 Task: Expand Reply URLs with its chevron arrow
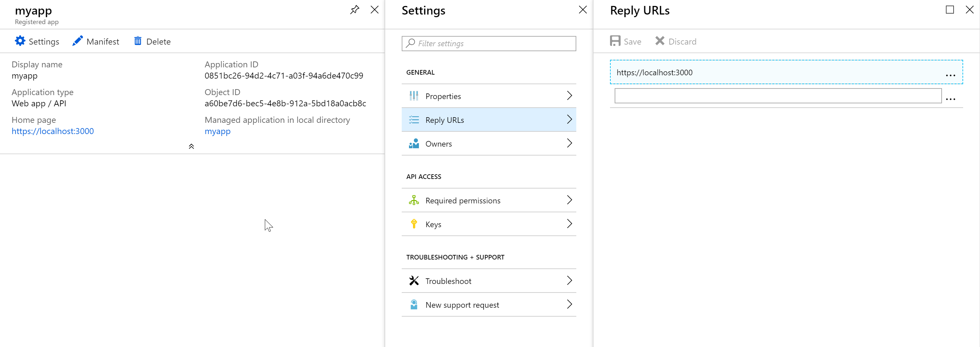click(569, 120)
